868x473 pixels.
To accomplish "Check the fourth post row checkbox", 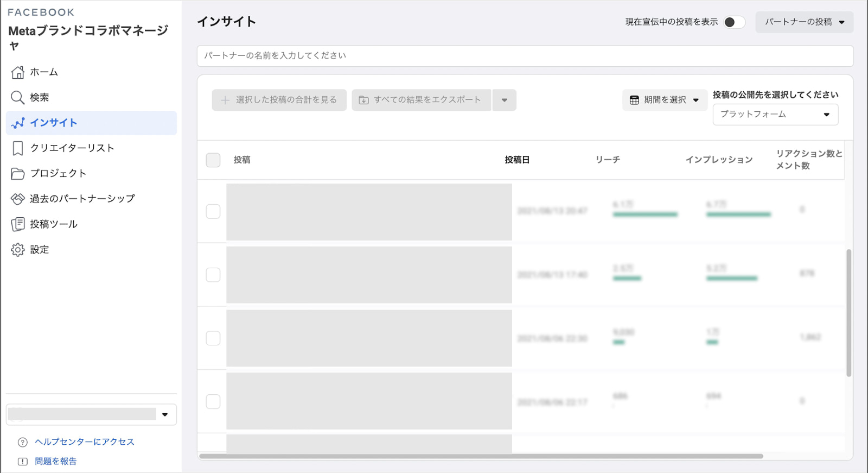I will click(213, 401).
